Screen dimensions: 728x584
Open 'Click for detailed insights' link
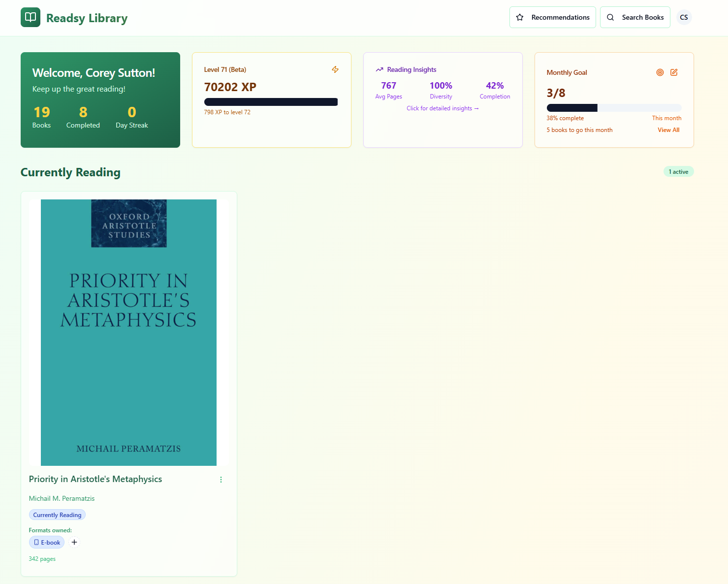click(443, 108)
